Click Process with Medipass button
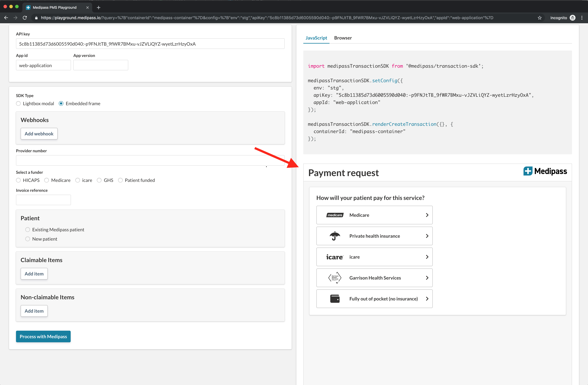The width and height of the screenshot is (588, 385). pos(43,336)
